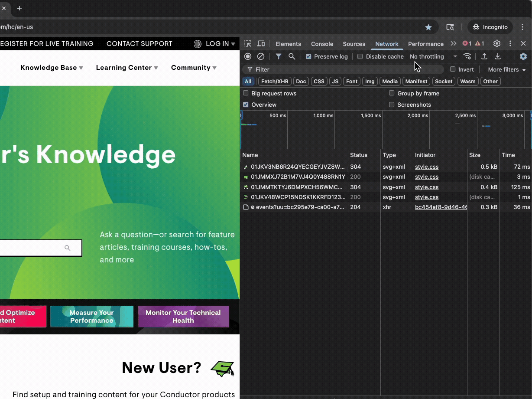Expand the Knowledge Base menu
The height and width of the screenshot is (399, 532).
[52, 68]
